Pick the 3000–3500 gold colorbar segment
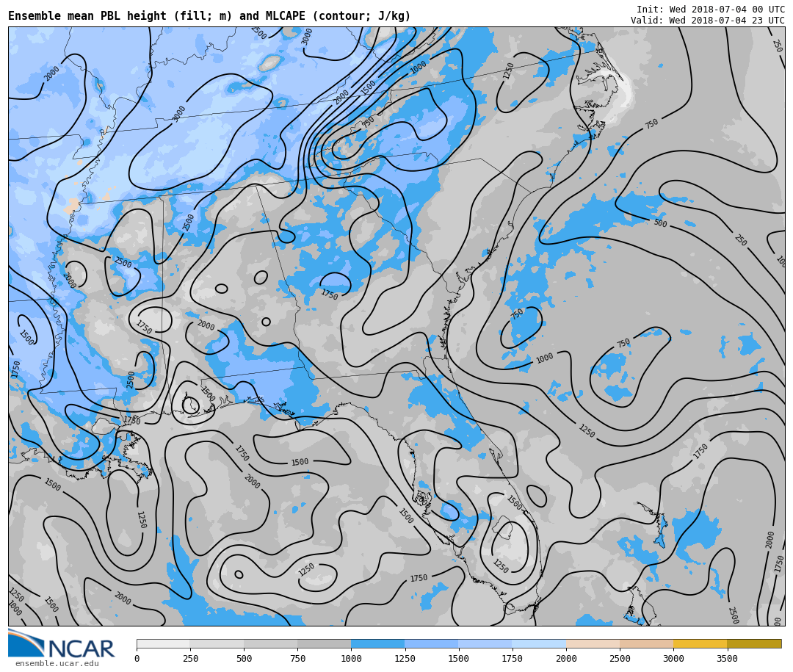 [x=700, y=643]
